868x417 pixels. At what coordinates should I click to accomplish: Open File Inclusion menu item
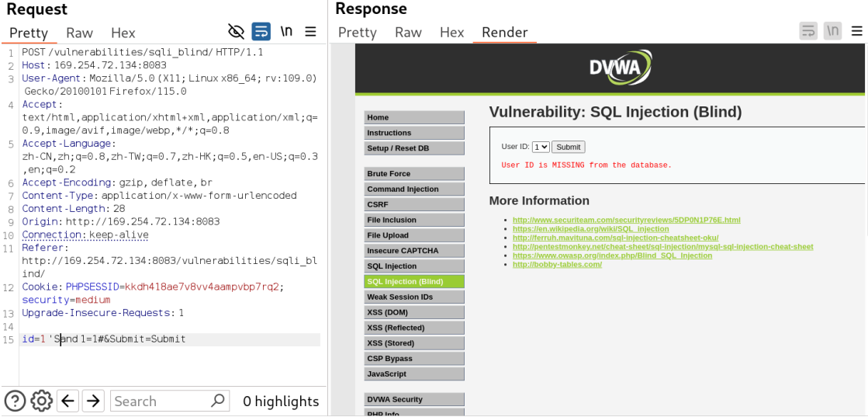click(414, 220)
